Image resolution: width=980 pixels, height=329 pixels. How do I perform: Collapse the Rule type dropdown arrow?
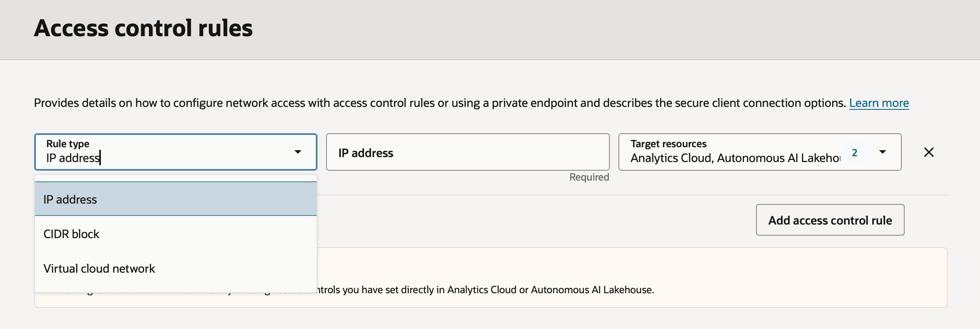[298, 152]
